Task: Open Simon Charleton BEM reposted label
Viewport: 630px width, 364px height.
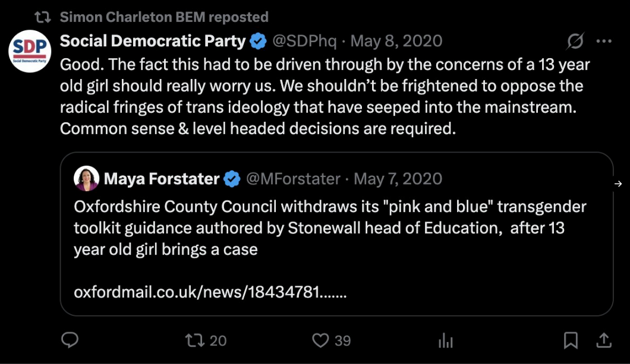Action: tap(164, 17)
